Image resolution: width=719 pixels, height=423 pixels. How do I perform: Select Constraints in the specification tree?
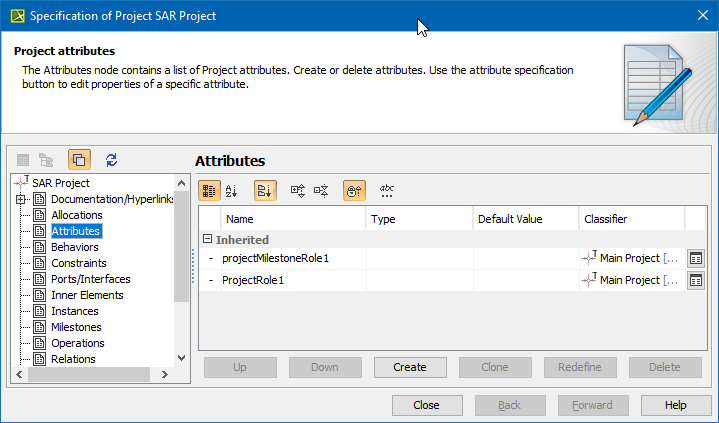[78, 263]
